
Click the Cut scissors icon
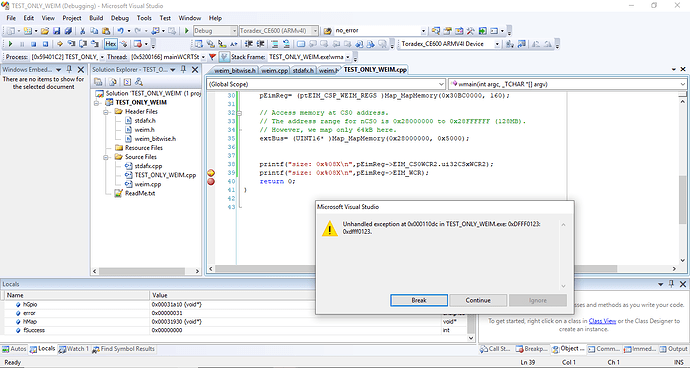click(82, 31)
